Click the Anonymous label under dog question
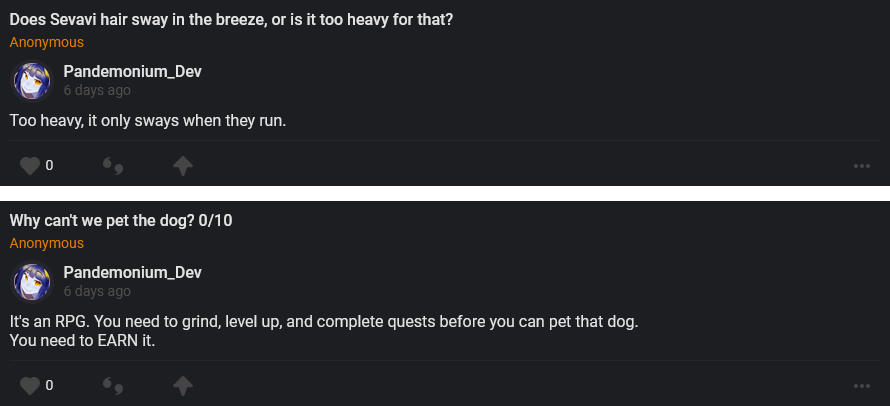Image resolution: width=890 pixels, height=406 pixels. 47,243
